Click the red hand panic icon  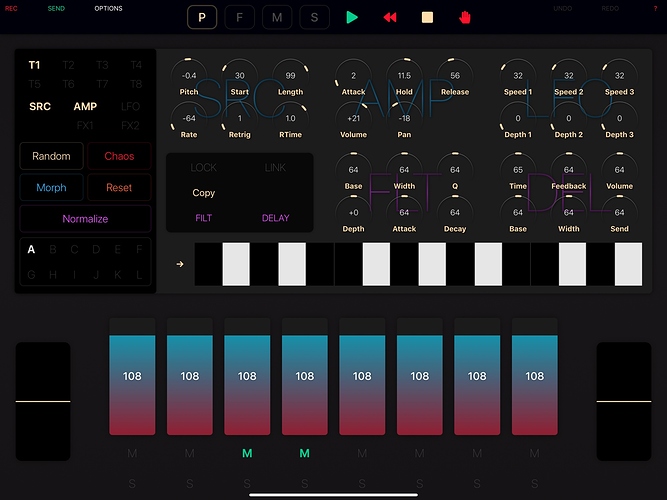tap(465, 17)
